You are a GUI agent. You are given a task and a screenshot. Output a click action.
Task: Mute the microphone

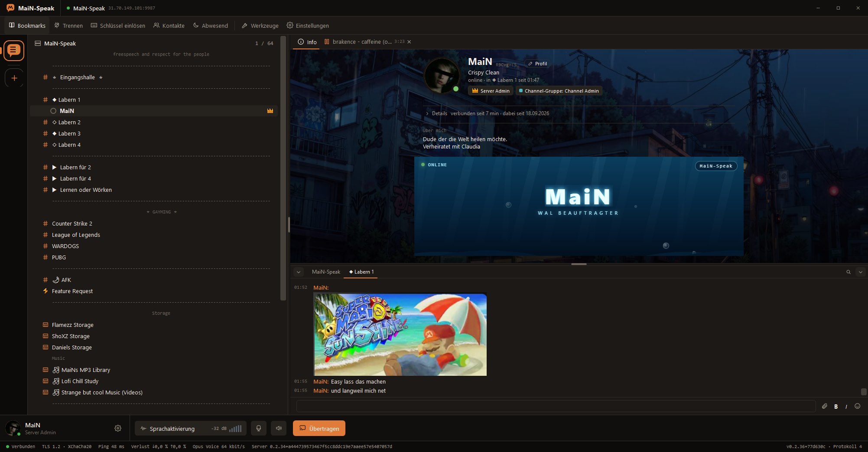259,429
